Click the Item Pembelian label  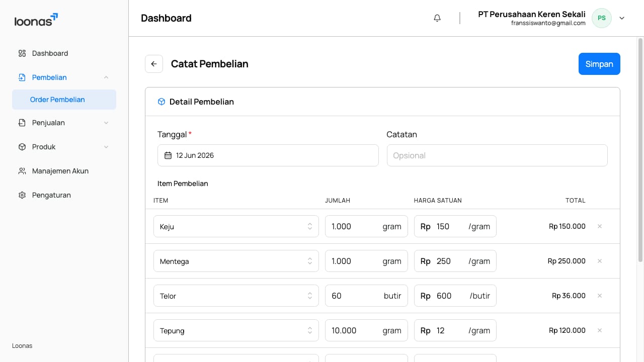tap(183, 184)
